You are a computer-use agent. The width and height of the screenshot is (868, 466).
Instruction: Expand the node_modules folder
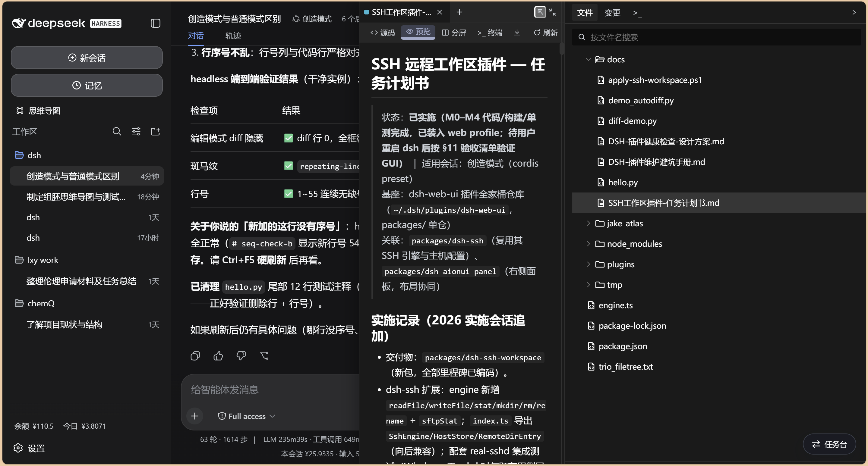588,244
